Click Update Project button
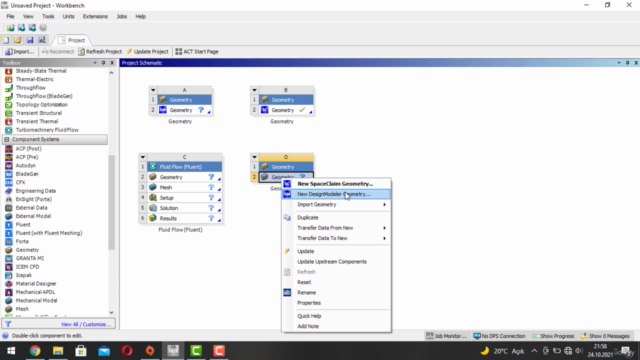 pyautogui.click(x=147, y=51)
